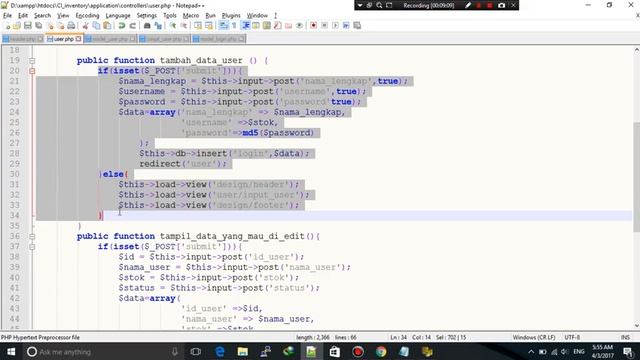640x360 pixels.
Task: Click the recorder camera snapshot icon
Action: point(501,5)
